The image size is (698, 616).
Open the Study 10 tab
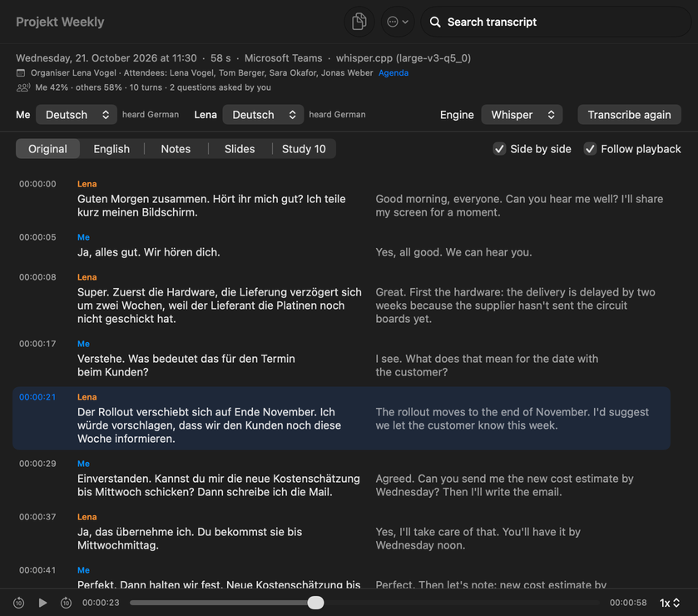pyautogui.click(x=304, y=149)
